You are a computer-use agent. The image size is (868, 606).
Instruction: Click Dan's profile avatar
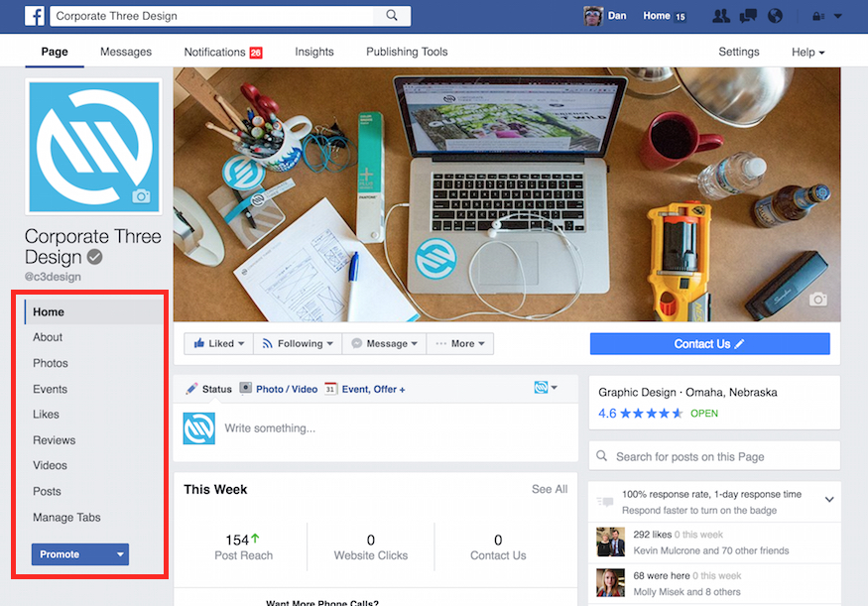(x=593, y=16)
